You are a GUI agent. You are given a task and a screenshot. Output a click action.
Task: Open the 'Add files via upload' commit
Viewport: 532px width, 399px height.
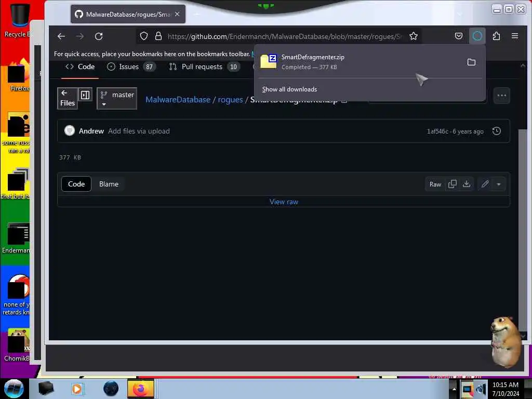(x=139, y=131)
